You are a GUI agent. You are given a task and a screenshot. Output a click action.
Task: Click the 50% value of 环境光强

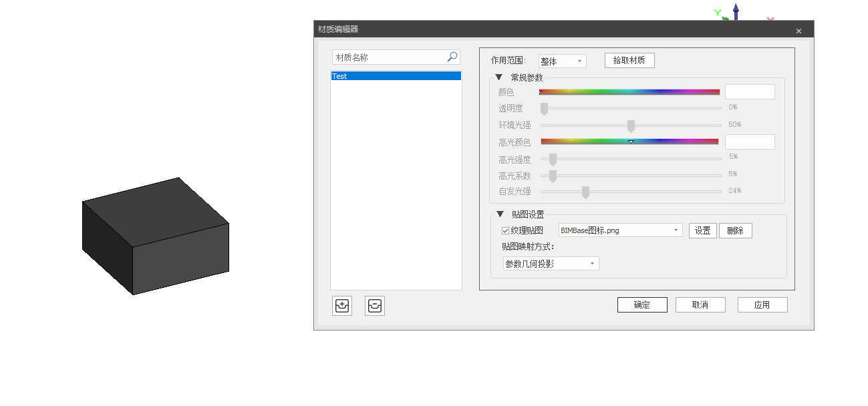(735, 125)
